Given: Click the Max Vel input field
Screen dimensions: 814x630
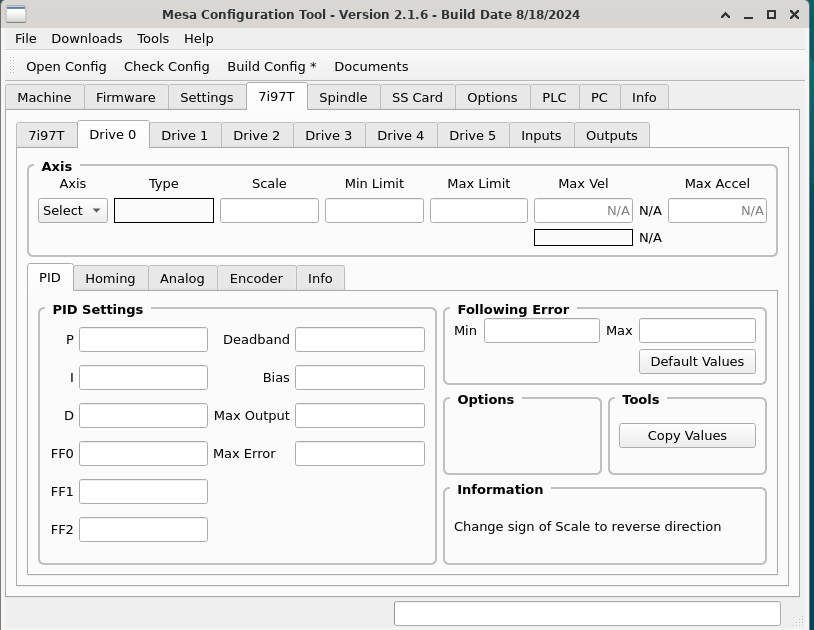Looking at the screenshot, I should click(x=584, y=211).
